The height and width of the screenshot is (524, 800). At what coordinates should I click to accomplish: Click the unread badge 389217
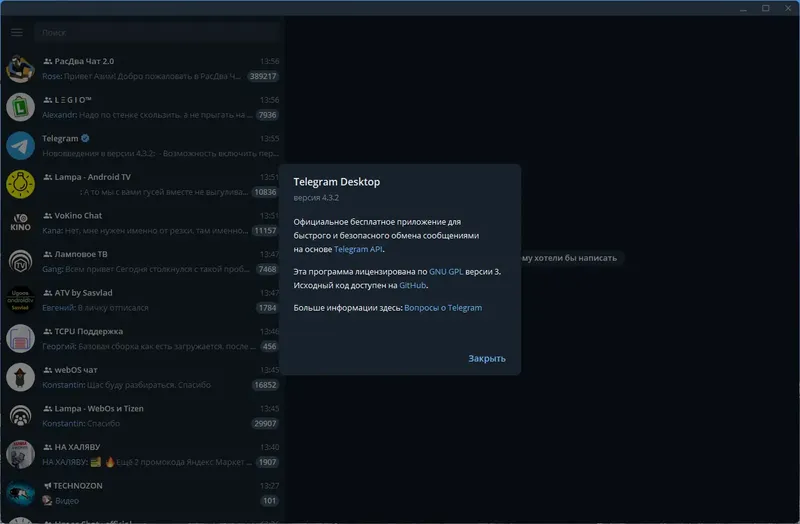point(263,76)
